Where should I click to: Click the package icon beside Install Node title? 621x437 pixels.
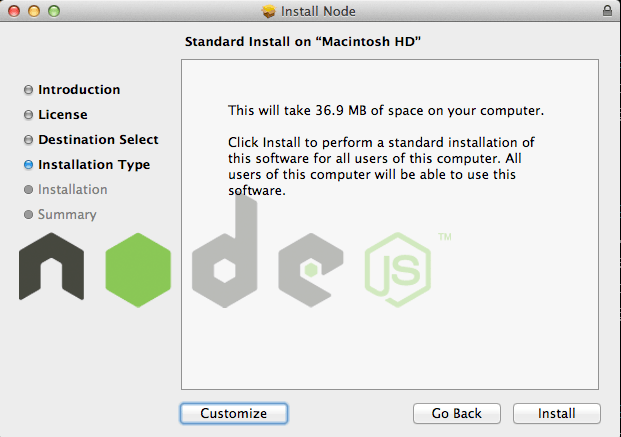click(269, 11)
